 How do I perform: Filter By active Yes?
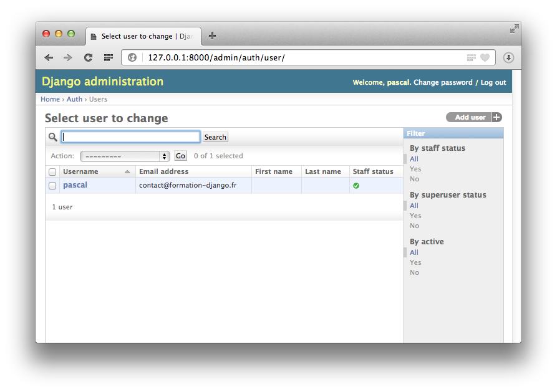coord(415,262)
